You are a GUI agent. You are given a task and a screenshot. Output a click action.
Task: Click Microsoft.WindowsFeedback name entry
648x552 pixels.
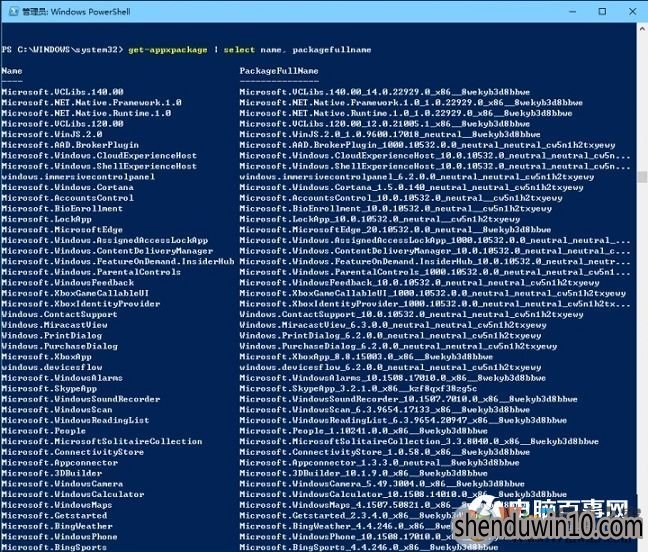tap(67, 283)
